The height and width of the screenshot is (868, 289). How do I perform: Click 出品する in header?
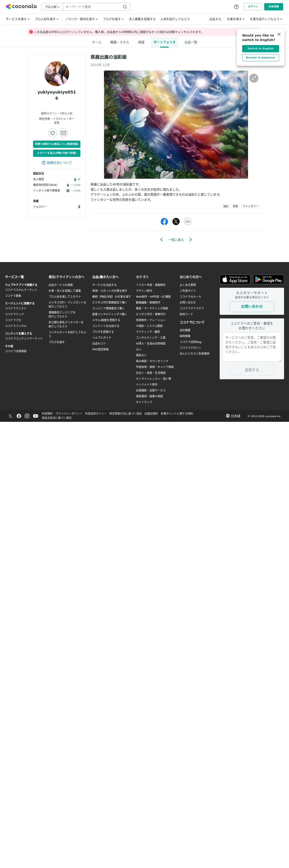click(215, 19)
